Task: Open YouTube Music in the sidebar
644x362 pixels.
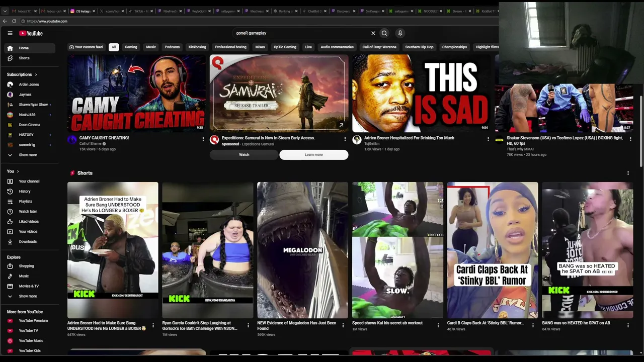Action: click(x=30, y=341)
